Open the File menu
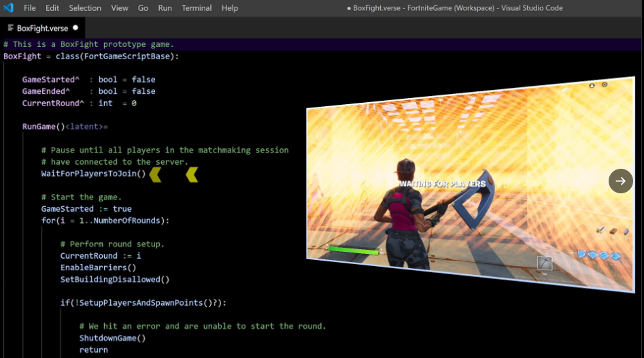Image resolution: width=644 pixels, height=358 pixels. pos(30,8)
